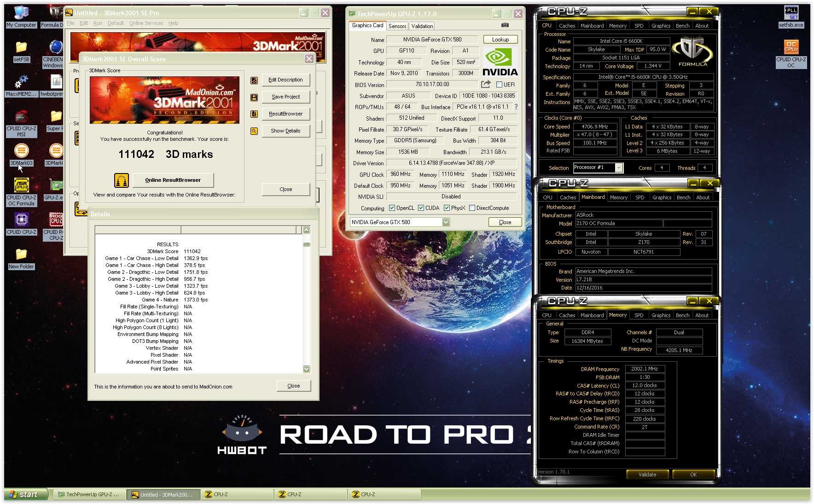Toggle the PhysX checkbox
The width and height of the screenshot is (814, 504).
(x=447, y=208)
